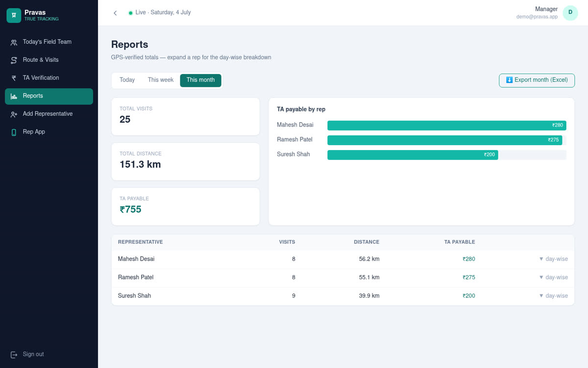Click the green Live status dot
Viewport: 588px width, 368px height.
130,13
